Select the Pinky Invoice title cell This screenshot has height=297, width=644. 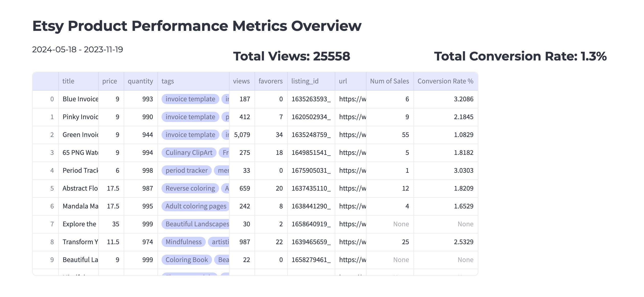pos(78,117)
